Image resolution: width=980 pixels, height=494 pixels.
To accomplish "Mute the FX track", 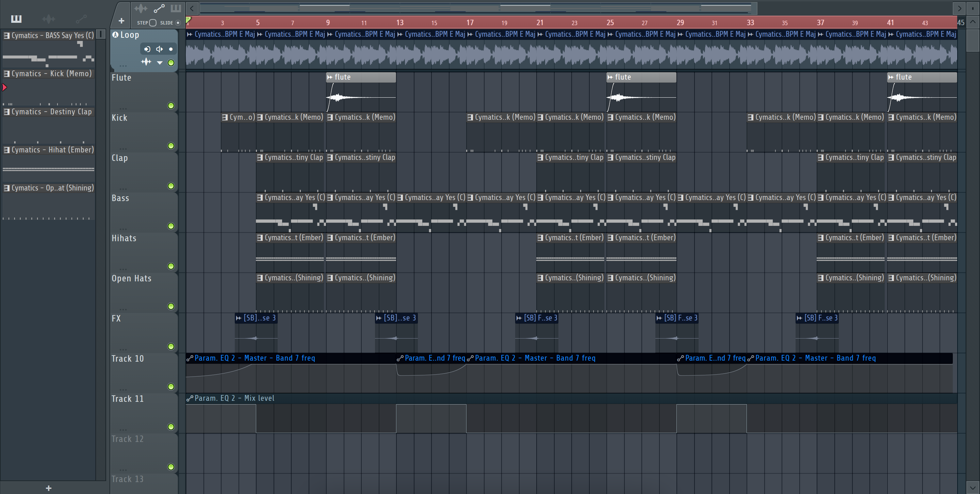I will tap(171, 346).
